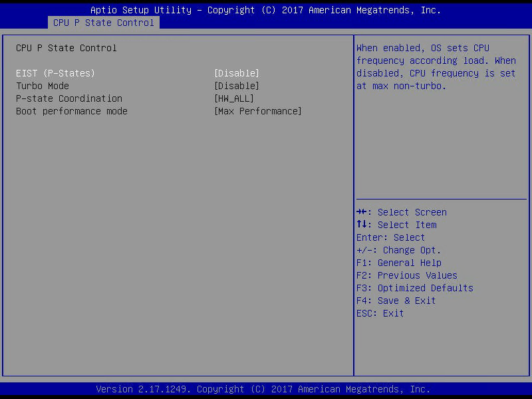Click the EIST help description text
This screenshot has width=532, height=399.
[x=436, y=66]
